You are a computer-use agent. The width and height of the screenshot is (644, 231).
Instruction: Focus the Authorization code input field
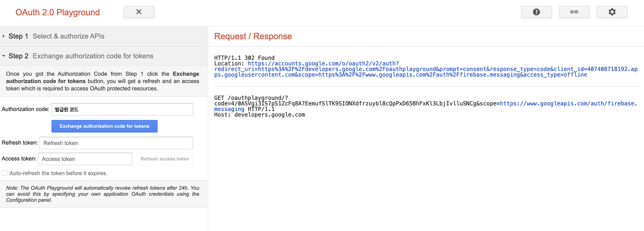(122, 109)
